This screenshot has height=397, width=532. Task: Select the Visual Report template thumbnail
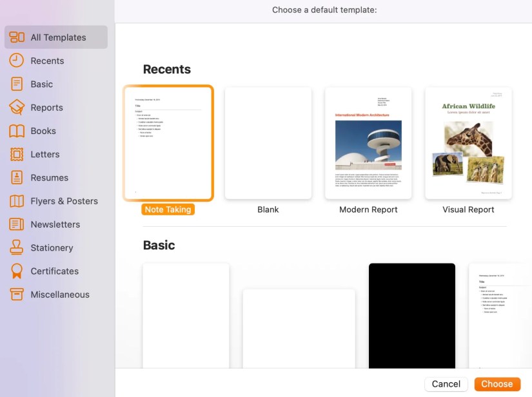(x=468, y=143)
